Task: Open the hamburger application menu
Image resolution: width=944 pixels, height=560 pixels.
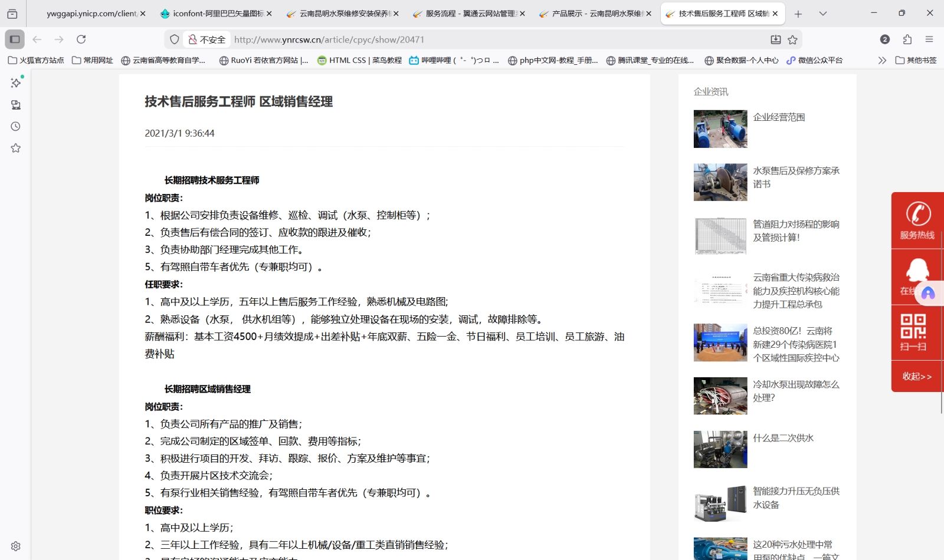Action: [930, 39]
